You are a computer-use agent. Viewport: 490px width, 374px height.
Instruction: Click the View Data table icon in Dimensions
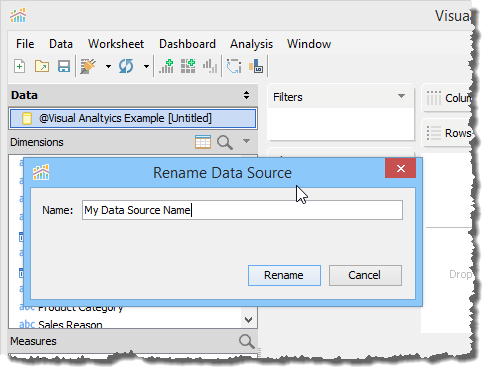203,142
